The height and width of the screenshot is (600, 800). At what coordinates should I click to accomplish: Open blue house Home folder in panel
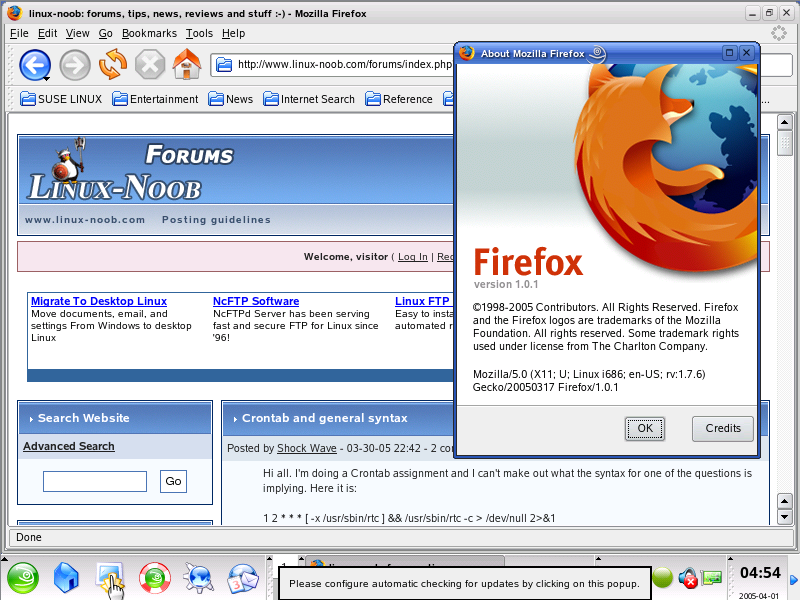point(66,578)
